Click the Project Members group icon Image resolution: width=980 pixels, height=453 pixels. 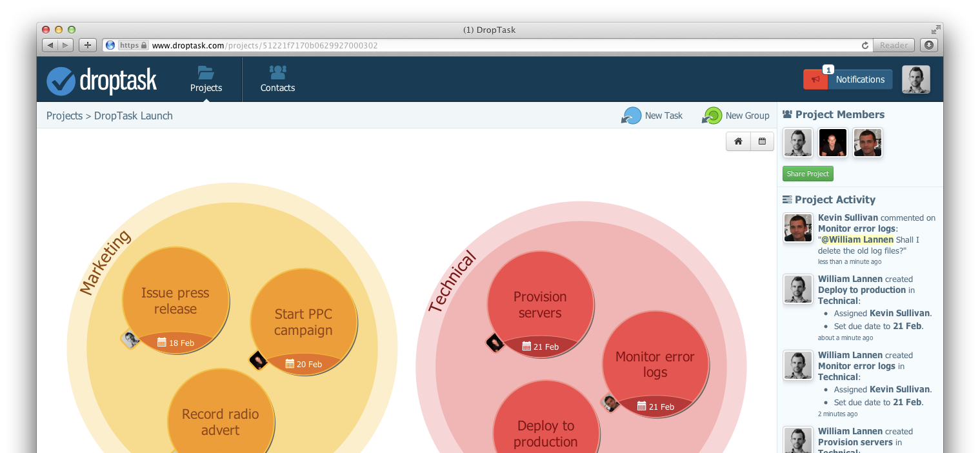click(x=786, y=114)
